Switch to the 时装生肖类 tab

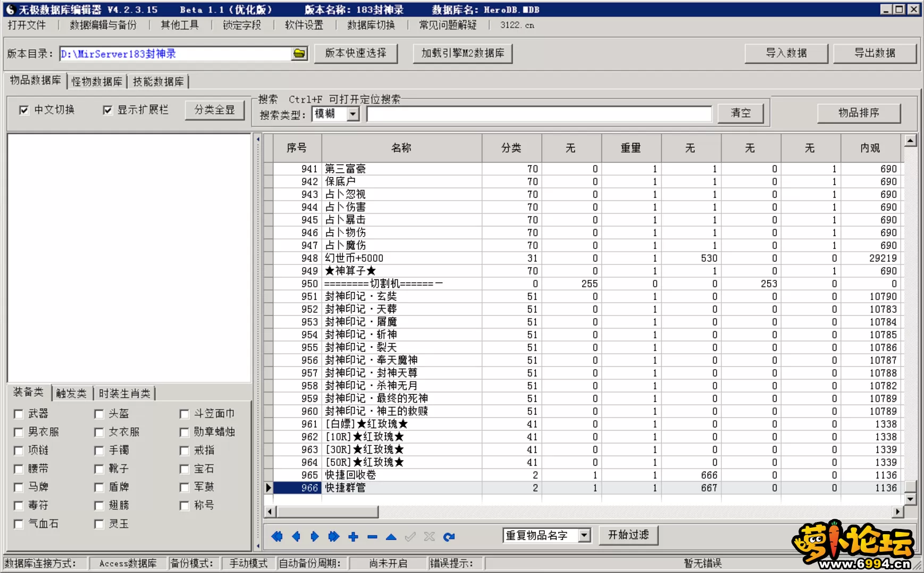coord(124,393)
